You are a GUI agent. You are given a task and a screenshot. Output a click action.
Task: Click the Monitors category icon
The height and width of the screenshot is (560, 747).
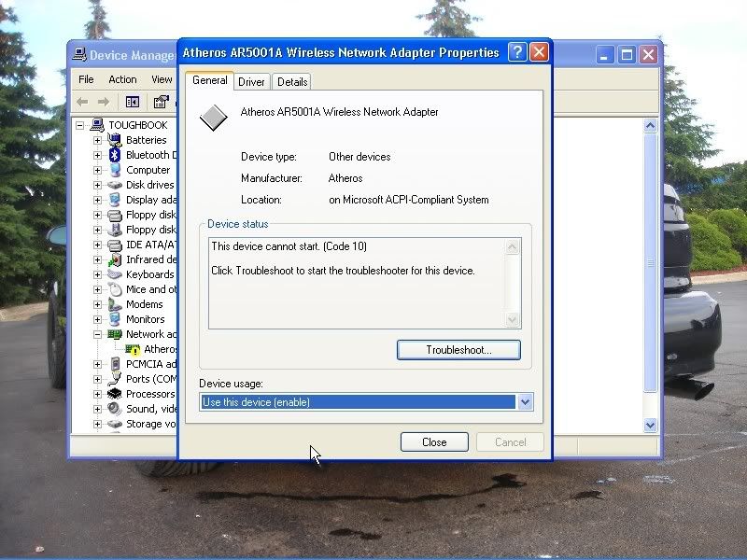click(x=114, y=319)
